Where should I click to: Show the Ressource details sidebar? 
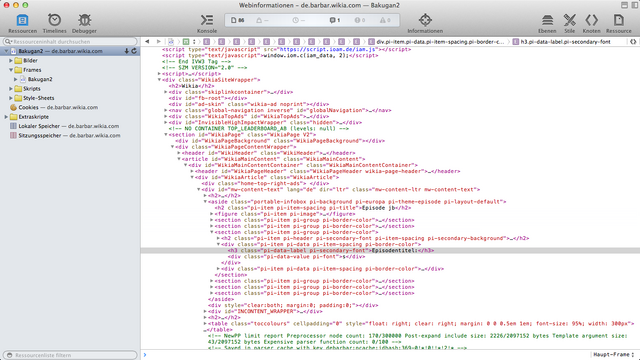pos(618,23)
